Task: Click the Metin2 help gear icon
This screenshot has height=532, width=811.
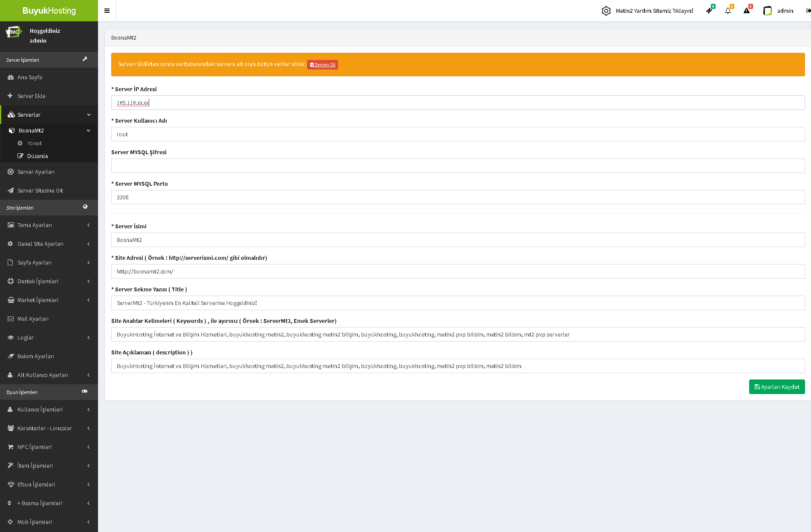Action: tap(606, 11)
